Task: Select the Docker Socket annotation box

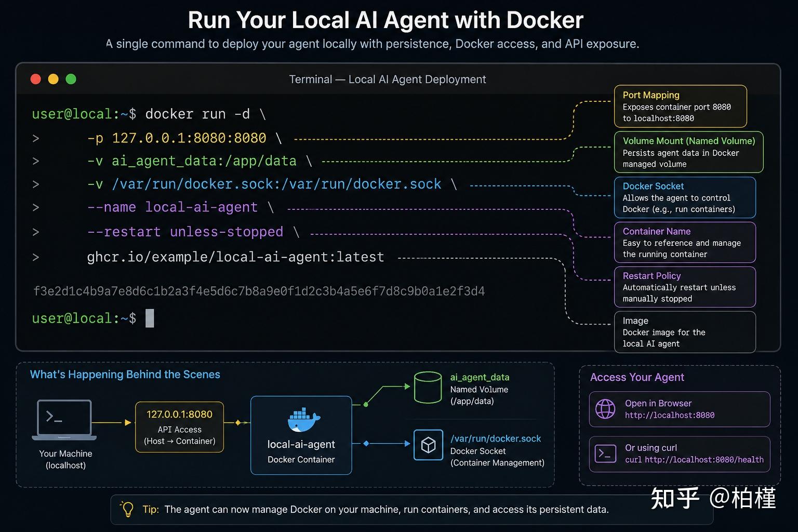Action: pyautogui.click(x=685, y=197)
